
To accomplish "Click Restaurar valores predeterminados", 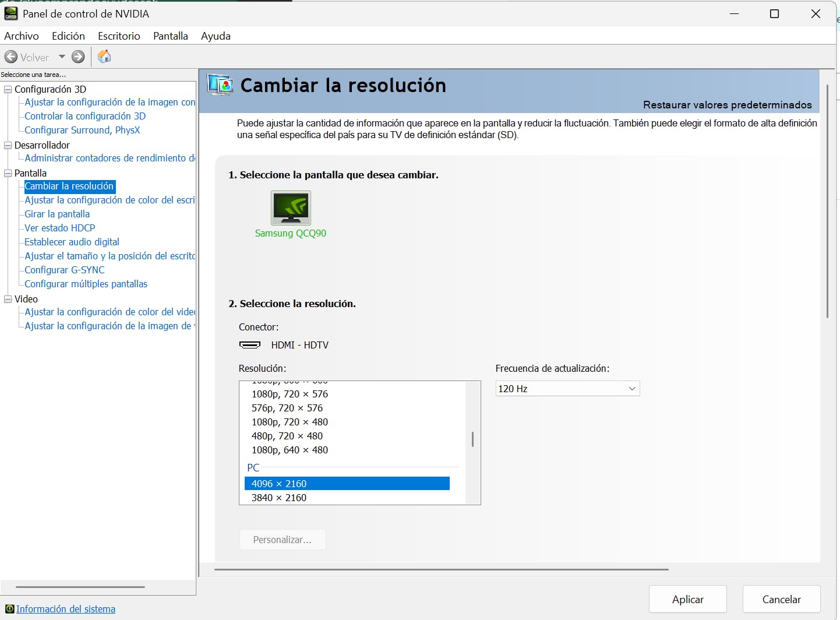I will pyautogui.click(x=727, y=105).
